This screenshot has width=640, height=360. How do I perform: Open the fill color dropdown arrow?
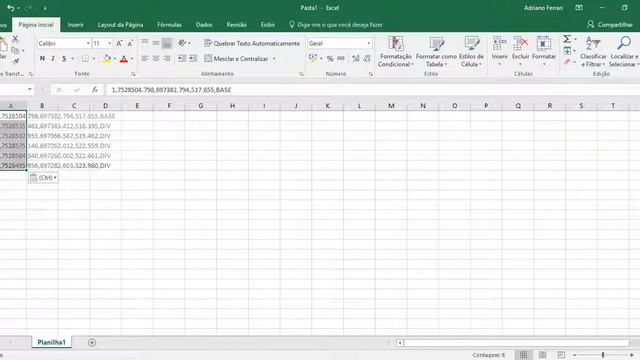(115, 59)
